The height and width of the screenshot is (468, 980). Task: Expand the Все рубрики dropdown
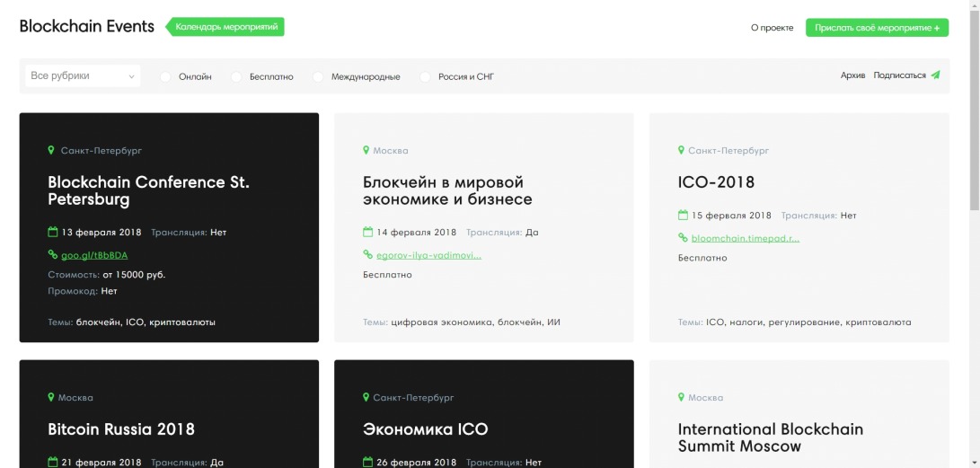(83, 76)
